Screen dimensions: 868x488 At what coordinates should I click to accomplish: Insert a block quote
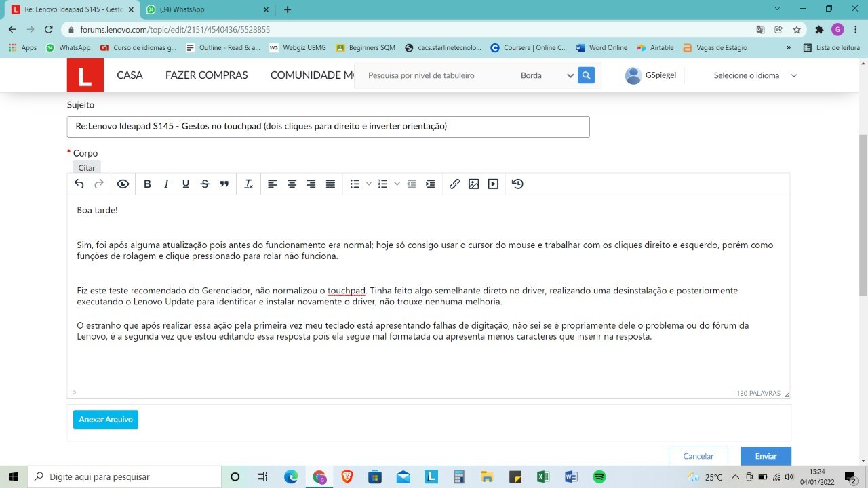coord(224,184)
